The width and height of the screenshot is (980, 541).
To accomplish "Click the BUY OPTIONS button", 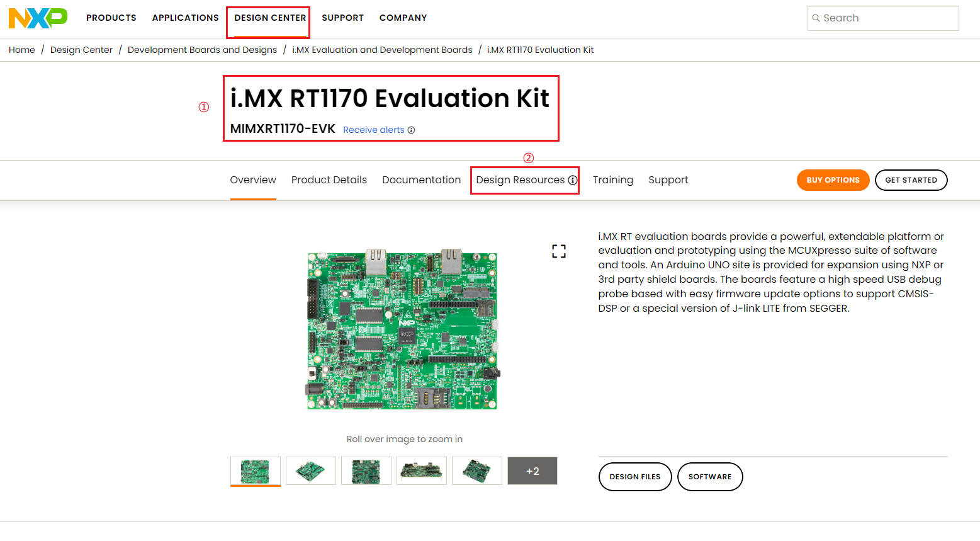I will click(833, 179).
